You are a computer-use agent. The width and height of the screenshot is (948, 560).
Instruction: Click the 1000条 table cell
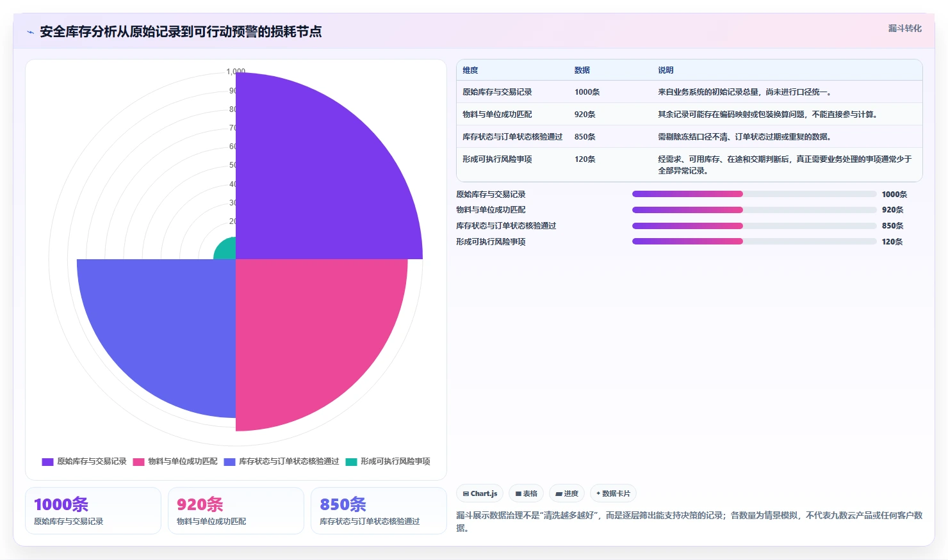pos(587,92)
